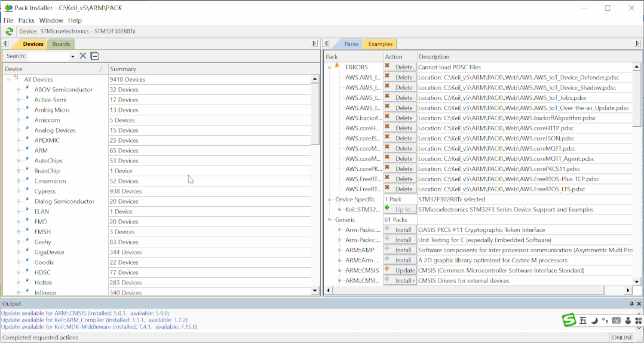Select the Holtek vendor row
This screenshot has height=343, width=644.
[x=43, y=283]
